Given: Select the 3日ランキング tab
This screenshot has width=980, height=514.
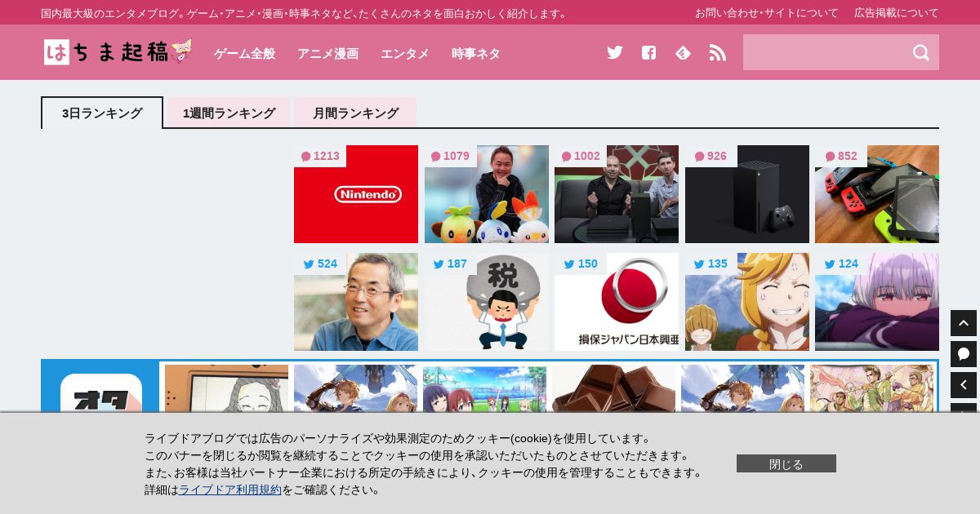Looking at the screenshot, I should click(x=102, y=113).
